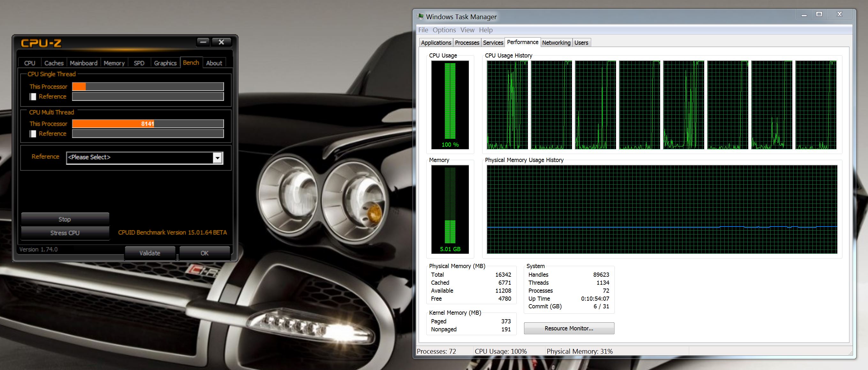Click the Validate button in CPU-Z
This screenshot has width=868, height=370.
click(x=150, y=253)
